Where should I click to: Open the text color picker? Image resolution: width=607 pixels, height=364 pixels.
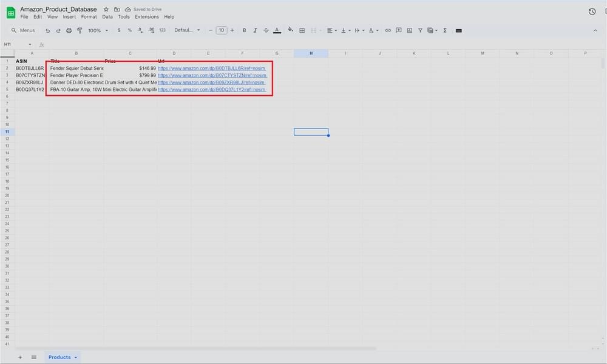point(277,30)
